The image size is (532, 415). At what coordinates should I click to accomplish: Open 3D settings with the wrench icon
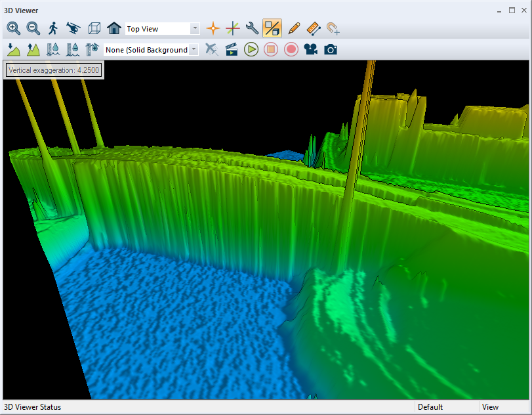252,28
